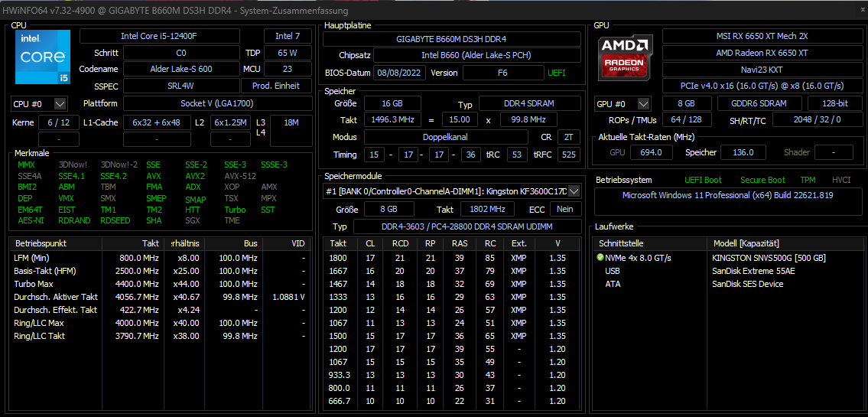Viewport: 868px width, 417px height.
Task: Click the memory clock 1496.3 MHz
Action: pyautogui.click(x=392, y=119)
